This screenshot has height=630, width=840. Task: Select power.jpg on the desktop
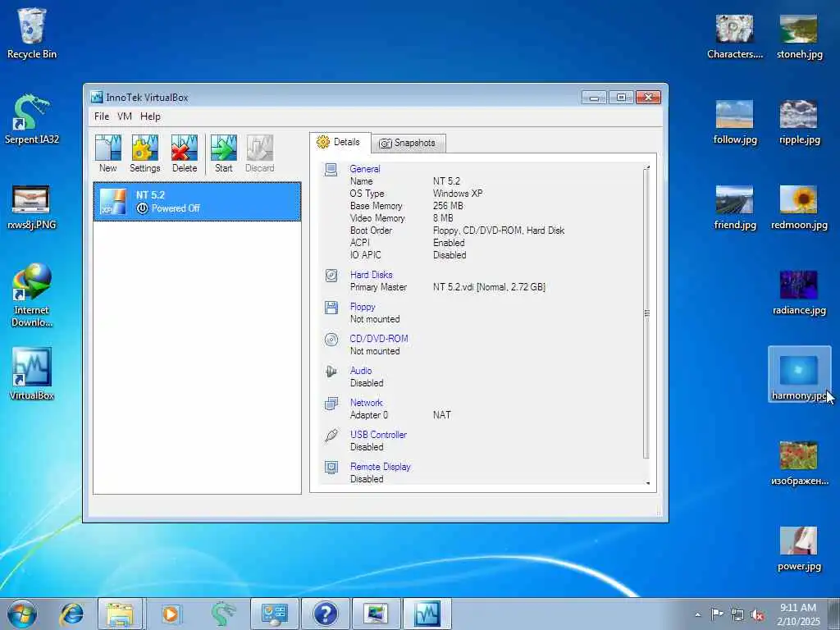pos(799,549)
